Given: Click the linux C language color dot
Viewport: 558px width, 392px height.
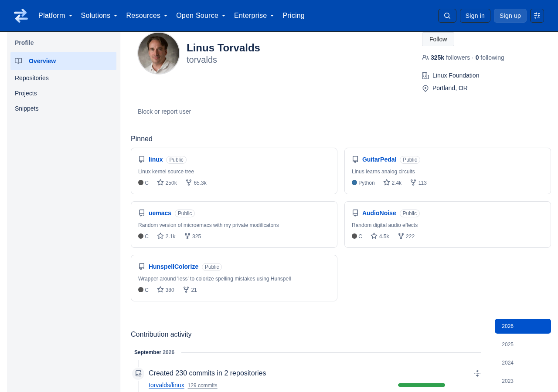Looking at the screenshot, I should [x=141, y=182].
